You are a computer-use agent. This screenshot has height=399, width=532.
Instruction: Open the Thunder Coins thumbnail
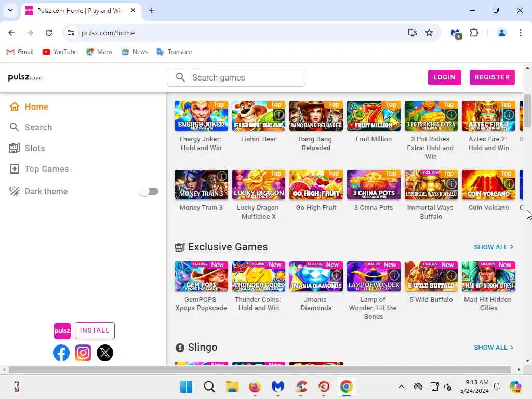tap(259, 276)
